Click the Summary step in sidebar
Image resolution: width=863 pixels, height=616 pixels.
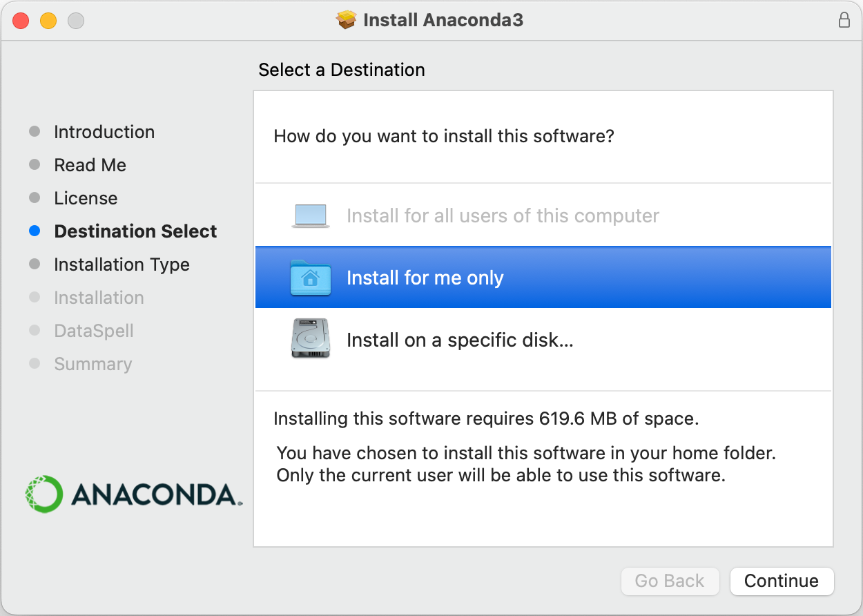pos(93,364)
